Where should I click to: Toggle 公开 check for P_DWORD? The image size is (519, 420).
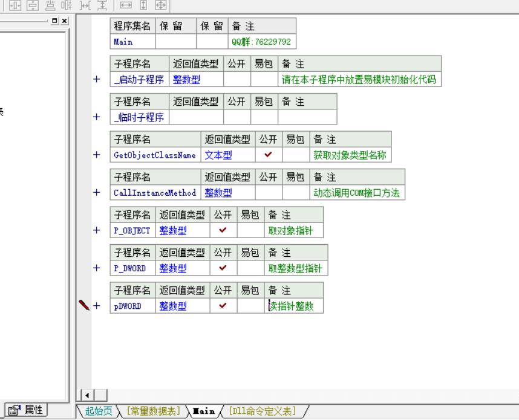[x=223, y=268]
